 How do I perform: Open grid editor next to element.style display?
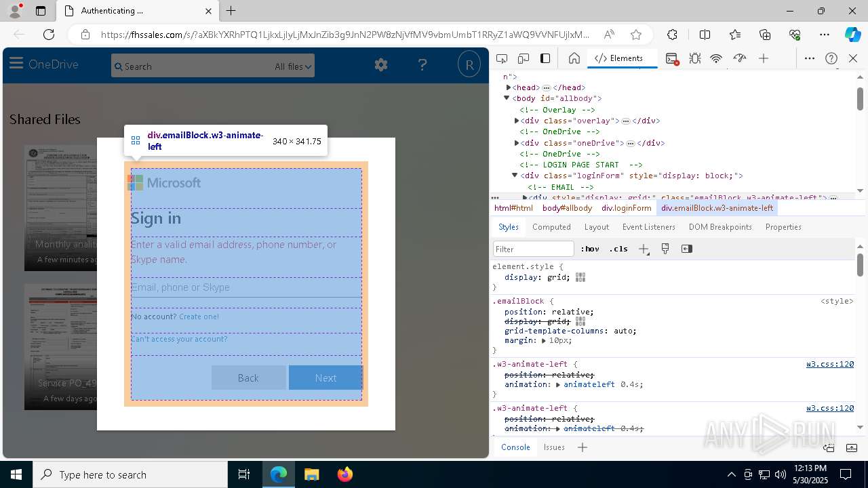pyautogui.click(x=580, y=277)
